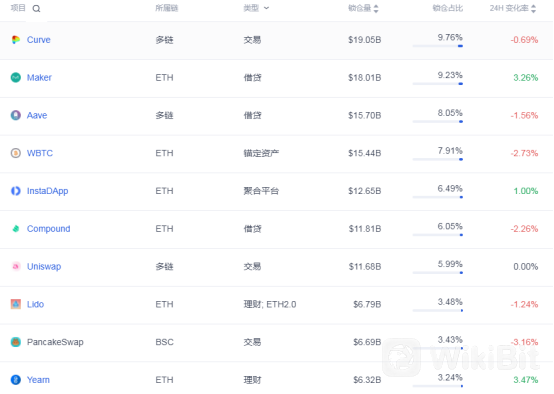Click the InstaDApp blue logo icon

click(16, 191)
